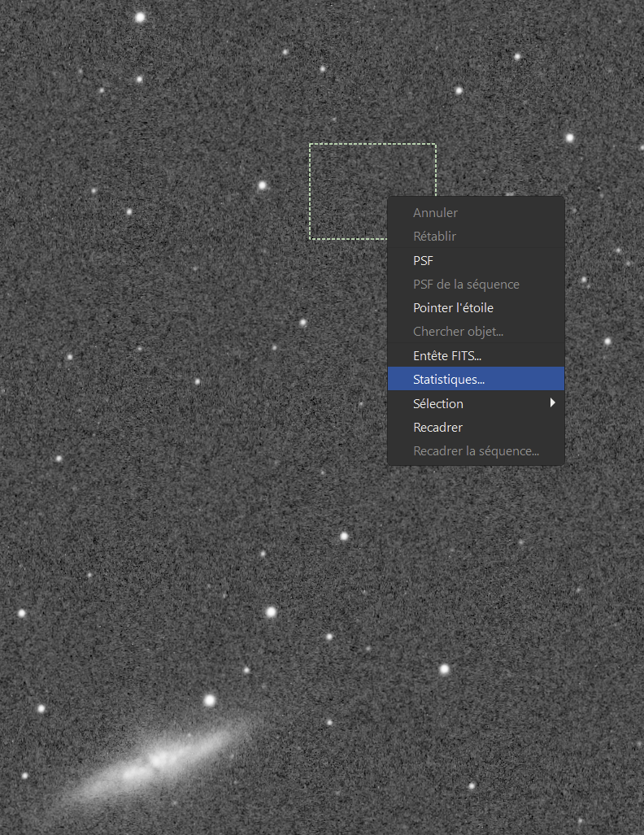Click Pointer l'étoile in the menu
644x835 pixels.
[476, 308]
